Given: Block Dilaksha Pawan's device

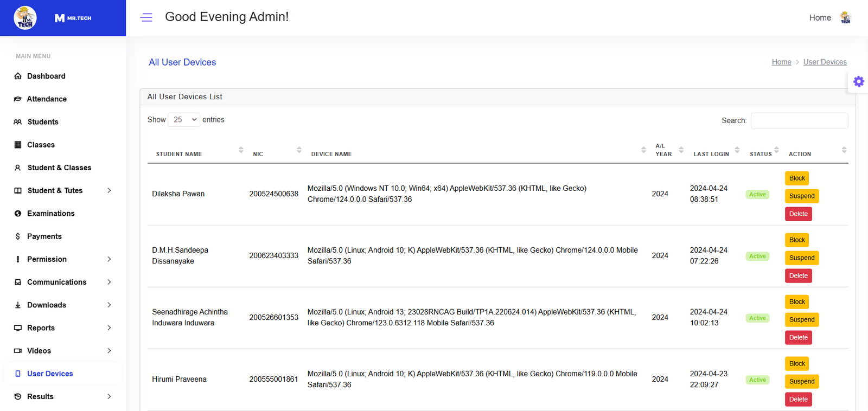Looking at the screenshot, I should (796, 178).
